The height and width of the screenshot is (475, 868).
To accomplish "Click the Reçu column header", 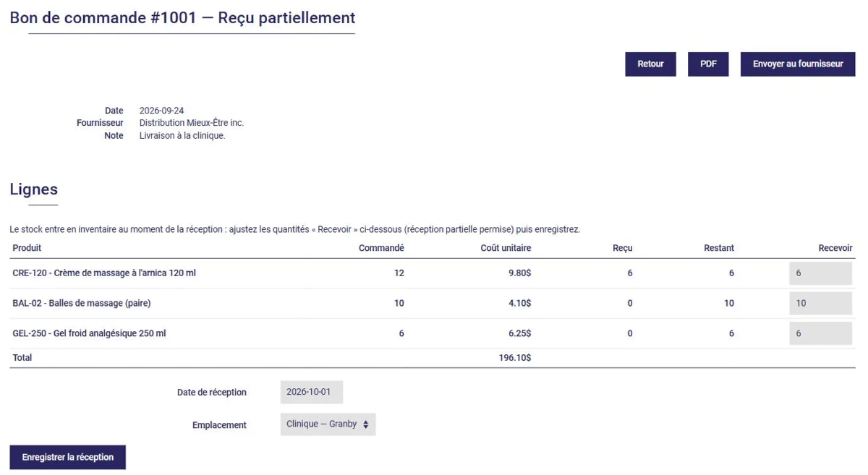I will pyautogui.click(x=622, y=248).
